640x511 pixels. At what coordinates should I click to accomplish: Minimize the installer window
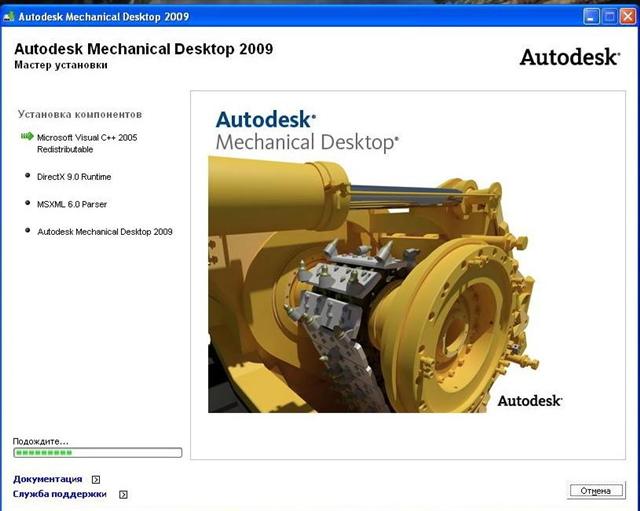point(591,17)
